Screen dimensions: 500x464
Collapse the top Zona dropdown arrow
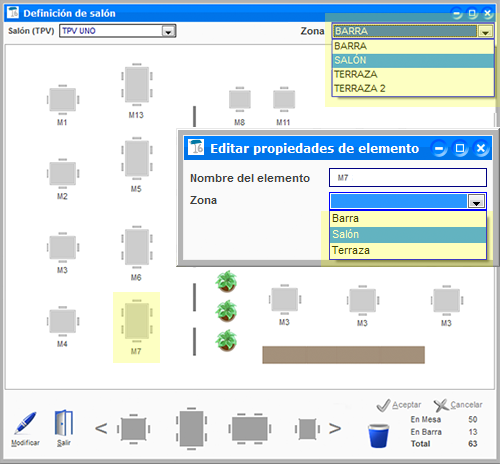tap(485, 32)
